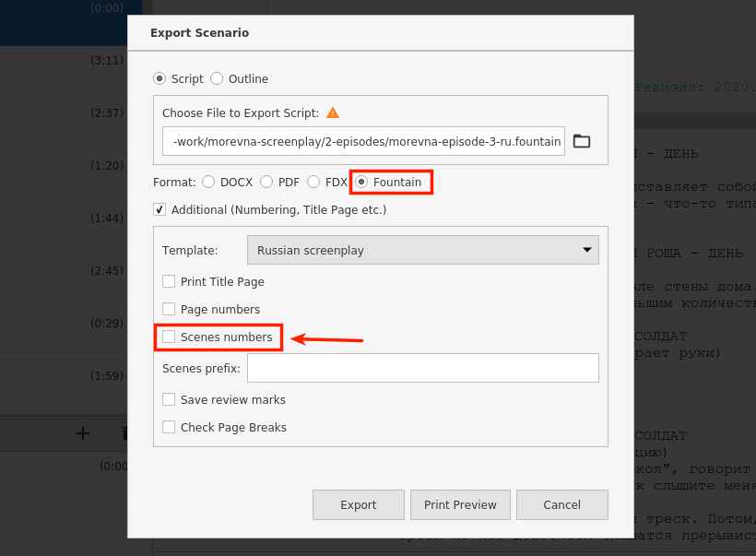The image size is (756, 556).
Task: Open Print Preview
Action: [460, 505]
